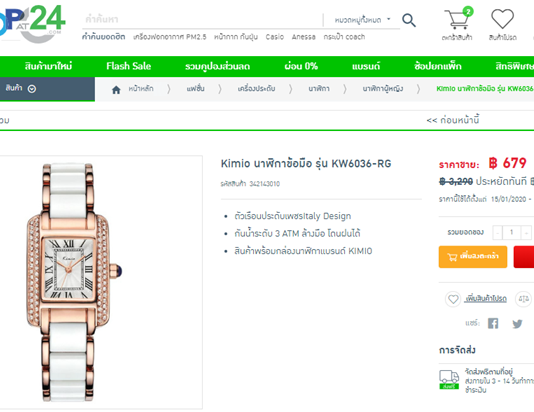Share the product on Facebook
The image size is (534, 412).
(493, 323)
